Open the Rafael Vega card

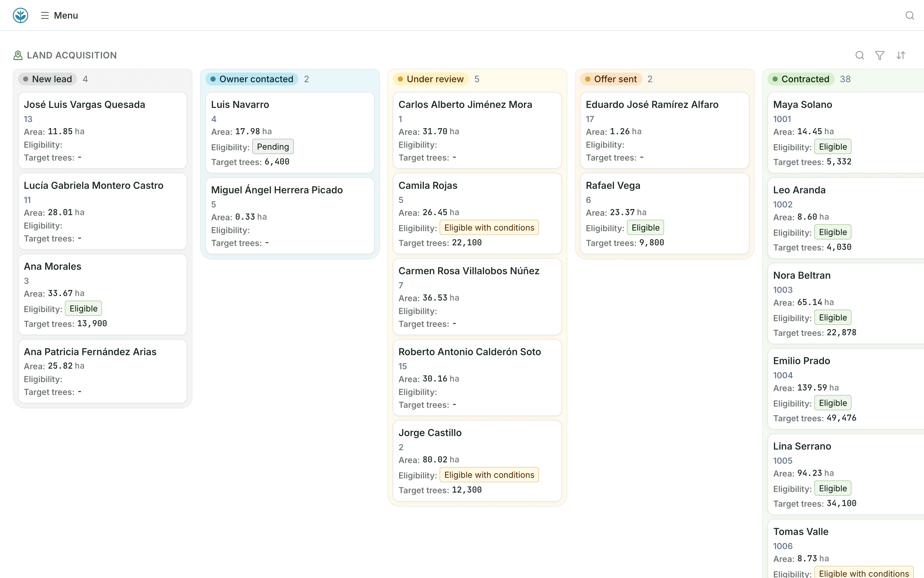coord(665,214)
